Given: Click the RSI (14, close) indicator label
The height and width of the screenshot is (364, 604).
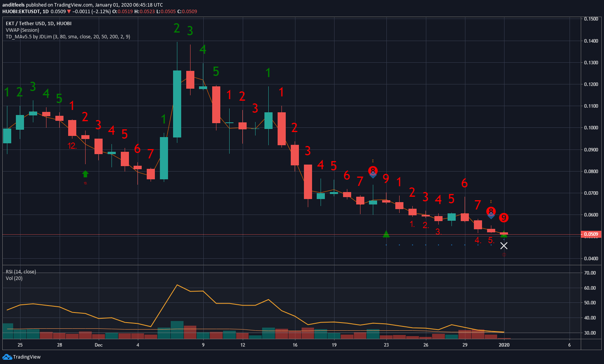Looking at the screenshot, I should [21, 272].
